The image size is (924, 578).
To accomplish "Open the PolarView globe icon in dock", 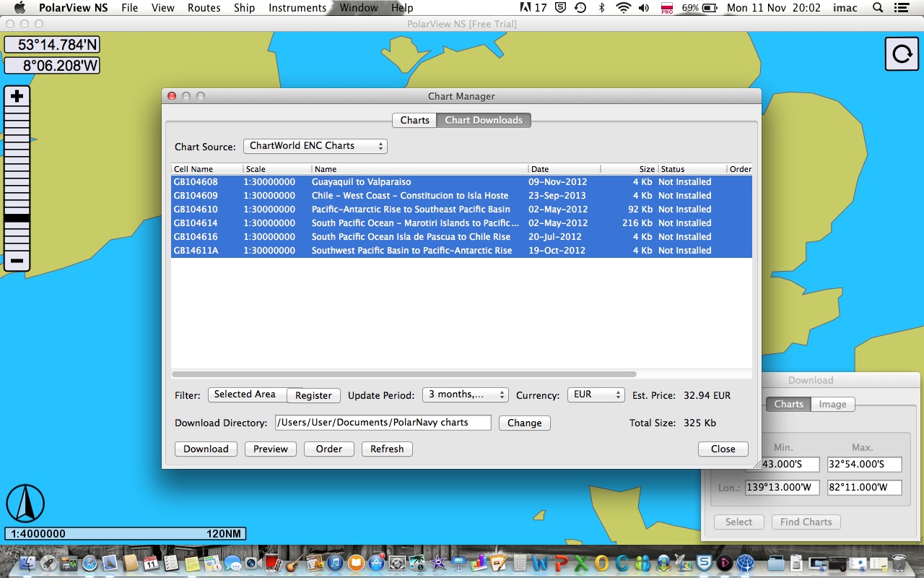I will (745, 563).
